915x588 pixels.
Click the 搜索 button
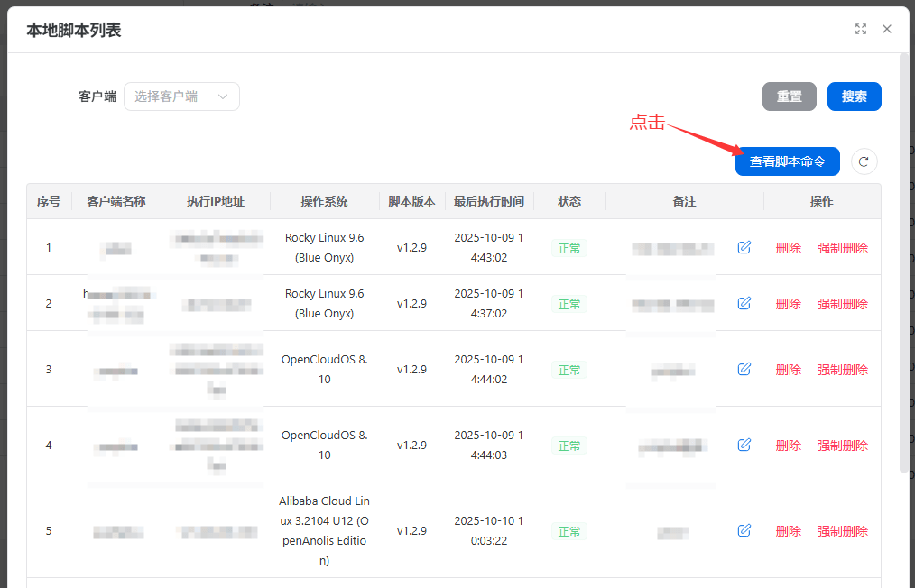[x=854, y=96]
